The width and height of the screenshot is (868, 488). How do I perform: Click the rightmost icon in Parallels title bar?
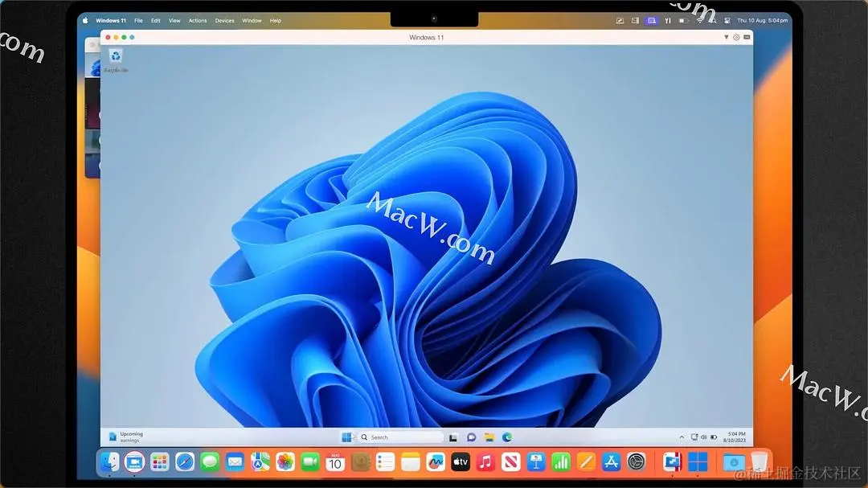pyautogui.click(x=747, y=37)
